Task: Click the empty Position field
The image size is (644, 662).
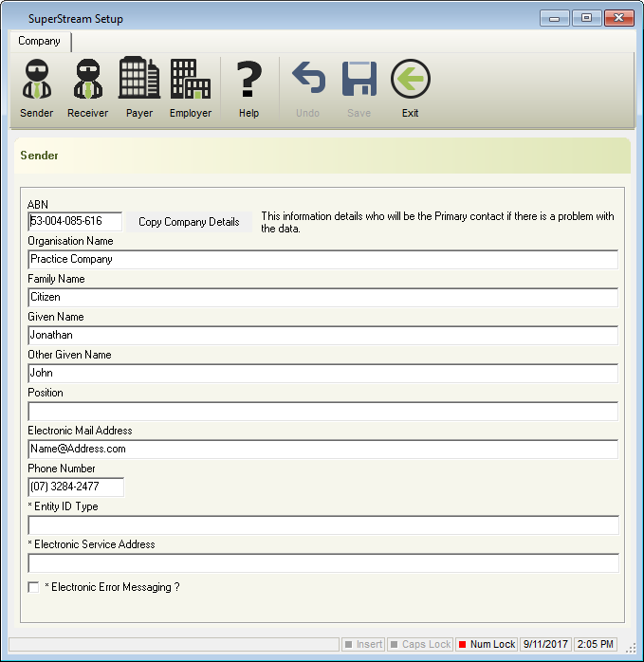Action: tap(323, 412)
